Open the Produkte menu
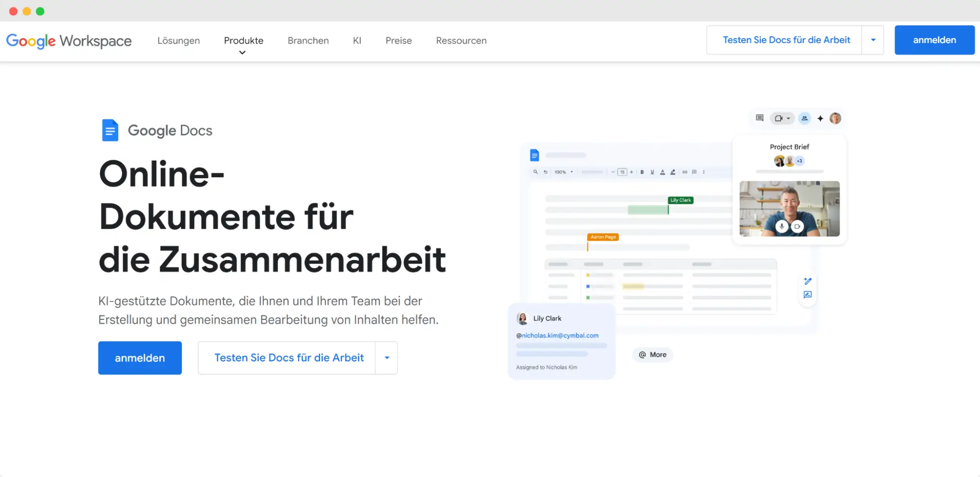Image resolution: width=980 pixels, height=477 pixels. tap(244, 41)
